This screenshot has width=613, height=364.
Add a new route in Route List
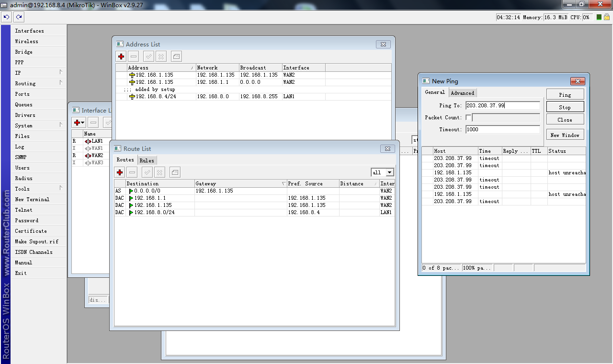coord(120,172)
